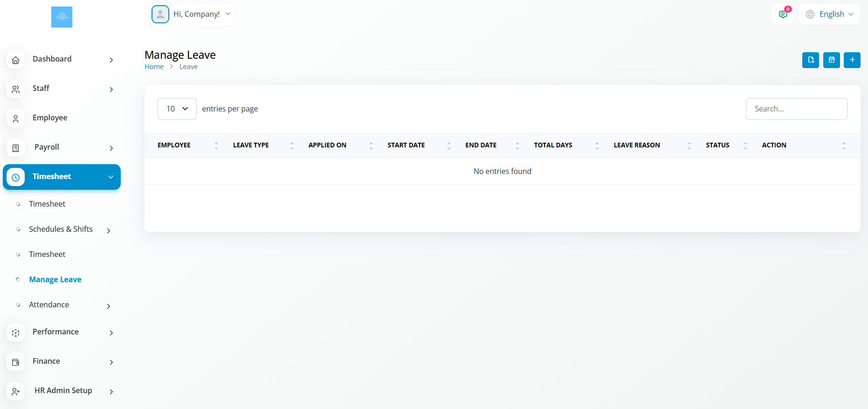Open the Hi, Company! profile menu
This screenshot has height=409, width=868.
[192, 14]
